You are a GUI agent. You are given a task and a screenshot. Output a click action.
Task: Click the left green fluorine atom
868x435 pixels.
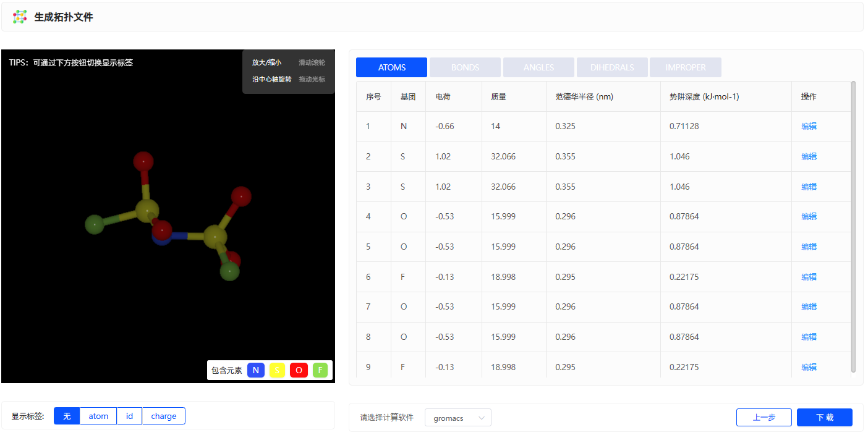[95, 224]
